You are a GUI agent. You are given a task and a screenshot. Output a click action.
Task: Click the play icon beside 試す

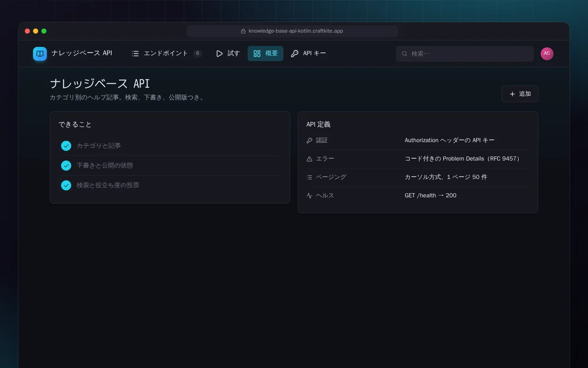[x=219, y=53]
